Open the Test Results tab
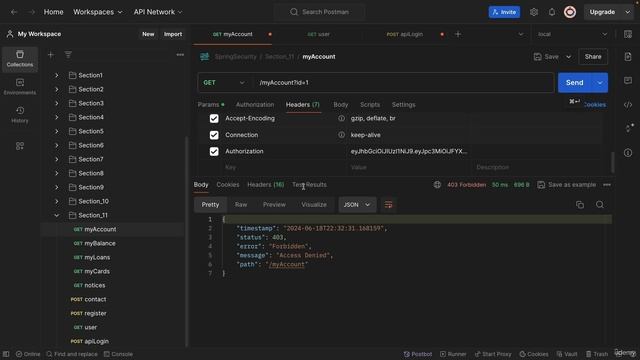Image resolution: width=640 pixels, height=360 pixels. [309, 184]
